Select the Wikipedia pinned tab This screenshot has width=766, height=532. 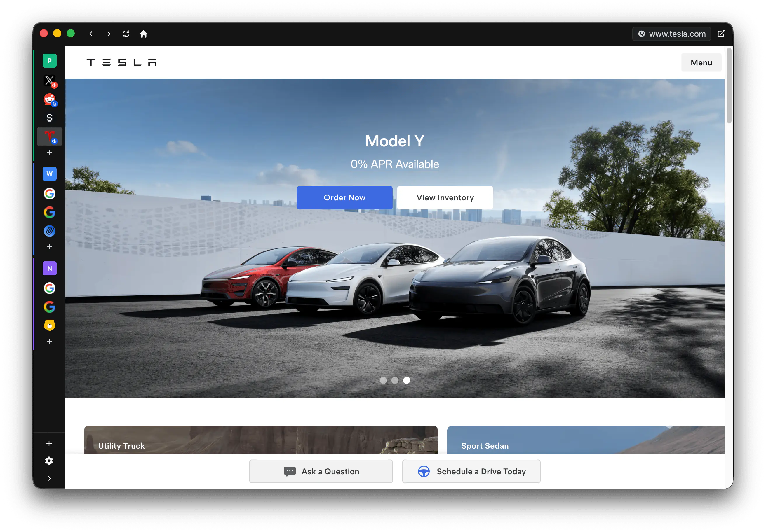click(49, 174)
